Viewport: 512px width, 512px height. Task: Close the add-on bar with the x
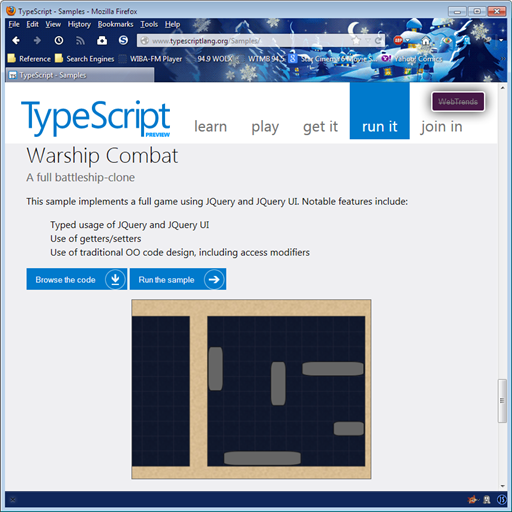[x=13, y=499]
